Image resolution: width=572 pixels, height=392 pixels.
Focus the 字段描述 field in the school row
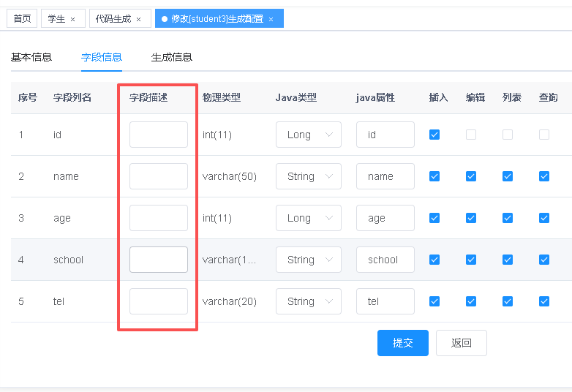tap(159, 260)
